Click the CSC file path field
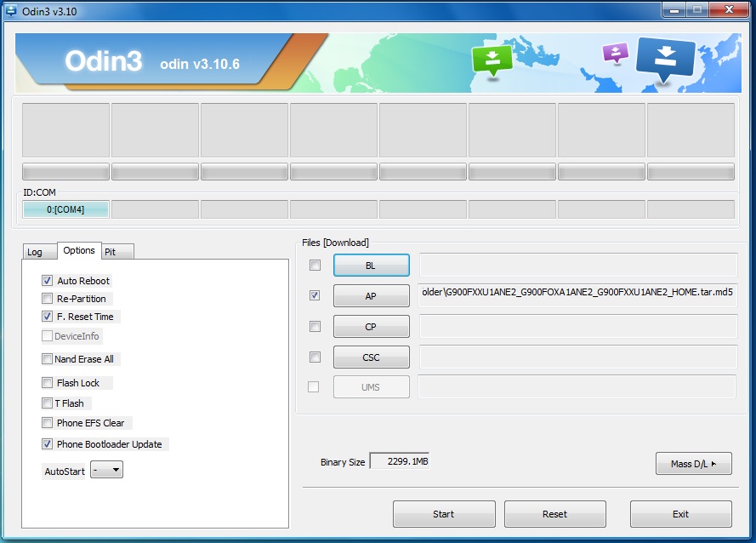The image size is (756, 543). (578, 357)
